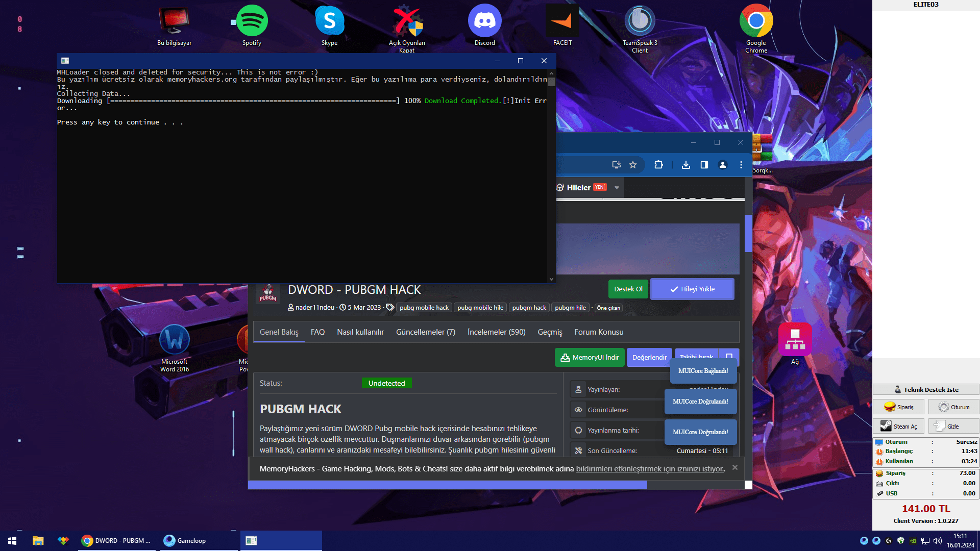Switch to the Gameloop taskbar window

pos(199,541)
